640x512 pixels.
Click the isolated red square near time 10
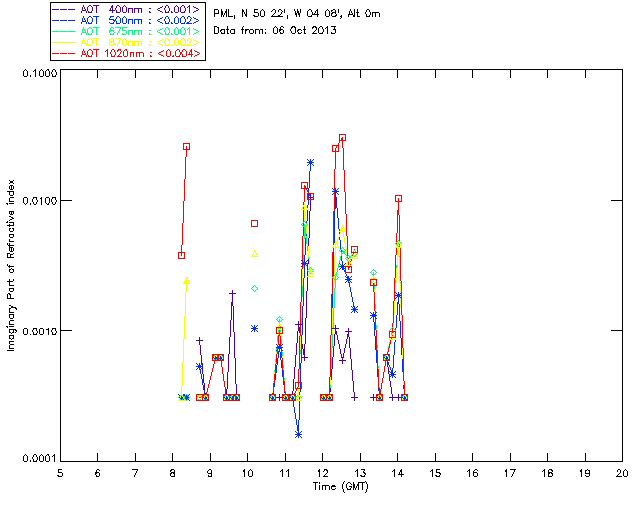coord(254,223)
